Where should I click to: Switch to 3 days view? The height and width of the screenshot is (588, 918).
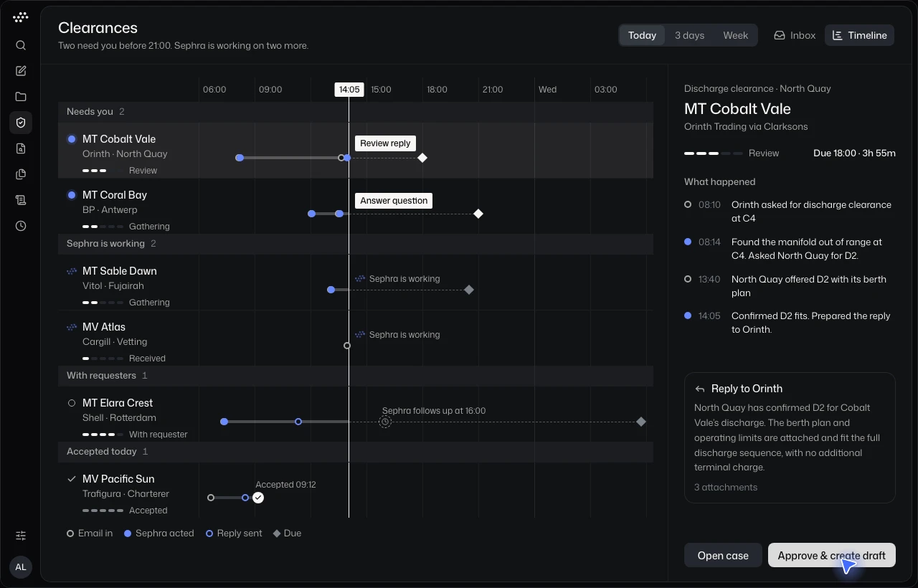(x=689, y=35)
